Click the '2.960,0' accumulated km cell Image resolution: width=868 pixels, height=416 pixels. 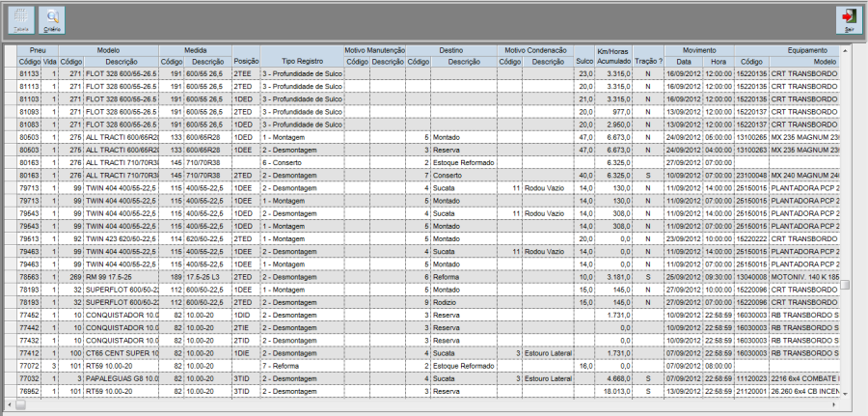(x=613, y=125)
